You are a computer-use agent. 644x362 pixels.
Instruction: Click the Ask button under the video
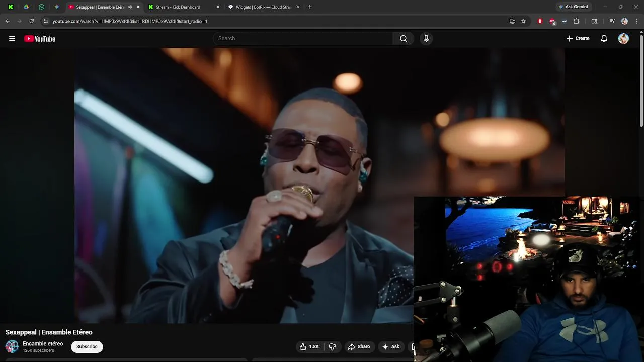click(391, 347)
